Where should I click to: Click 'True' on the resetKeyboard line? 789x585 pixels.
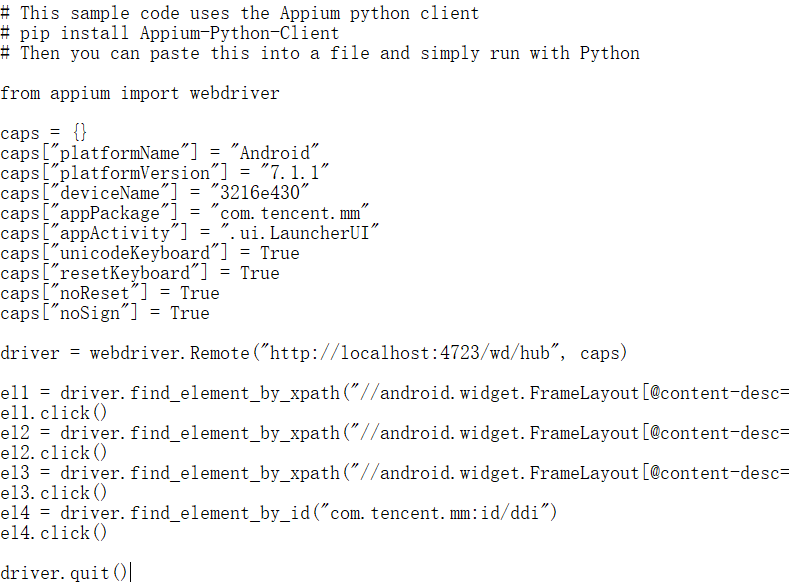[260, 273]
